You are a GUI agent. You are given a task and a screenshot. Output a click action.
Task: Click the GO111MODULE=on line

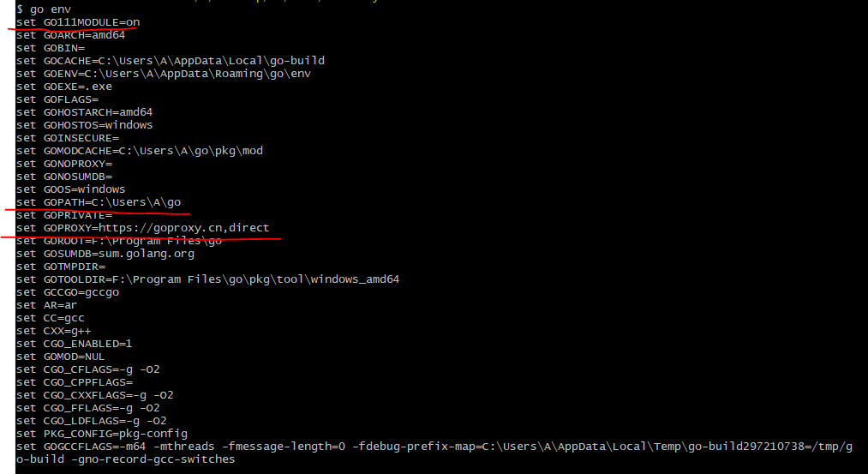(77, 22)
